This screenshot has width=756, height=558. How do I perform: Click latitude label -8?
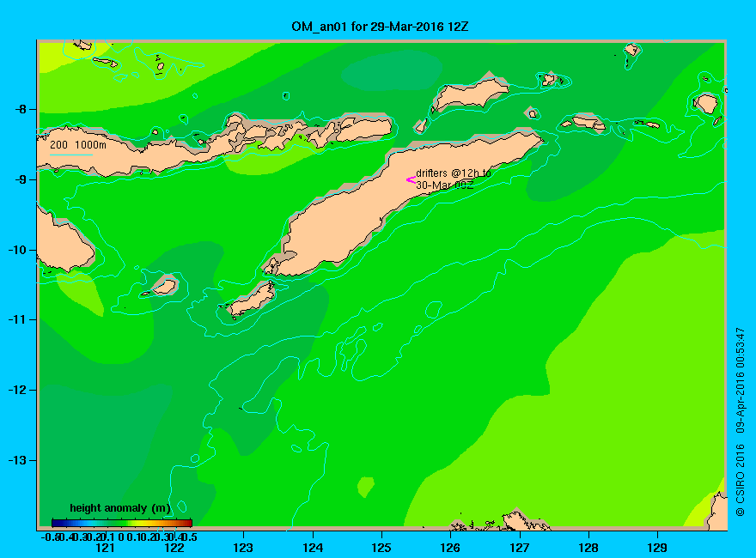(21, 109)
